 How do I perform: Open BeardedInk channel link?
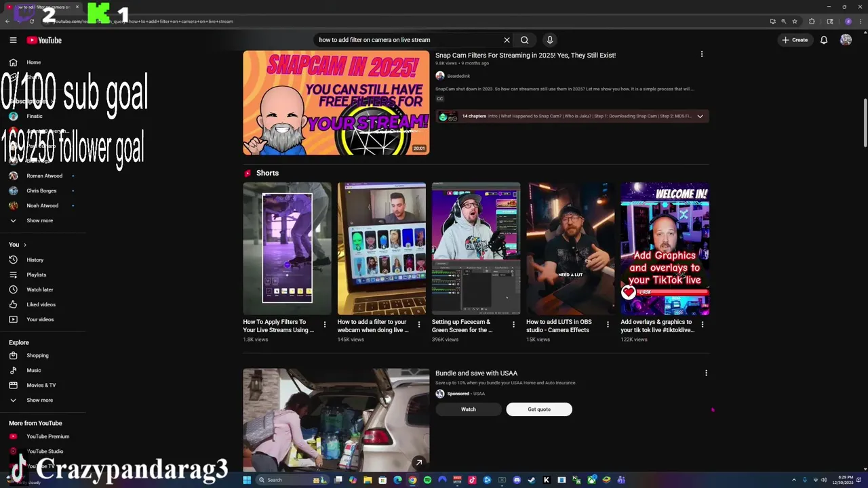pos(458,76)
